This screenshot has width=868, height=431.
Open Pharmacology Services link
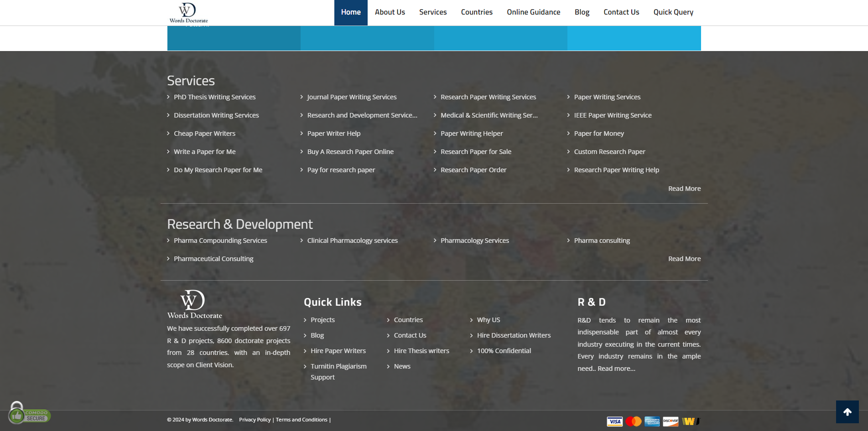475,241
